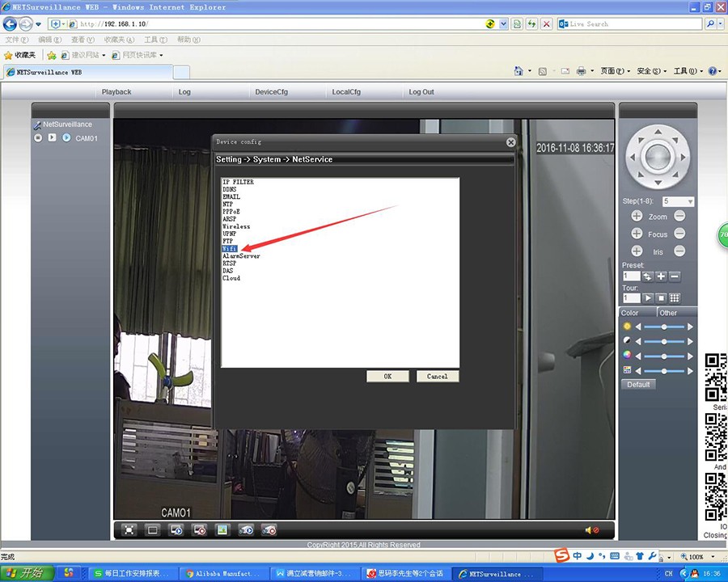
Task: Click the Iris plus button
Action: (637, 251)
